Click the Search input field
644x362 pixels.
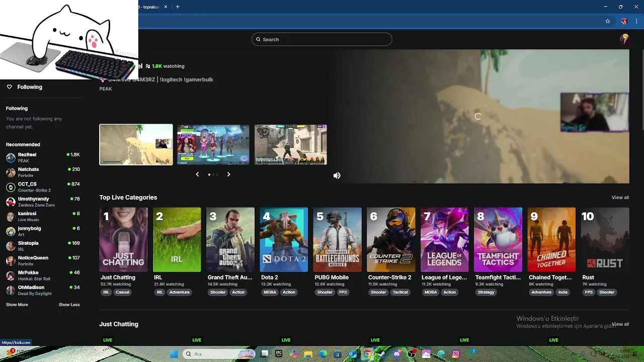tap(322, 39)
